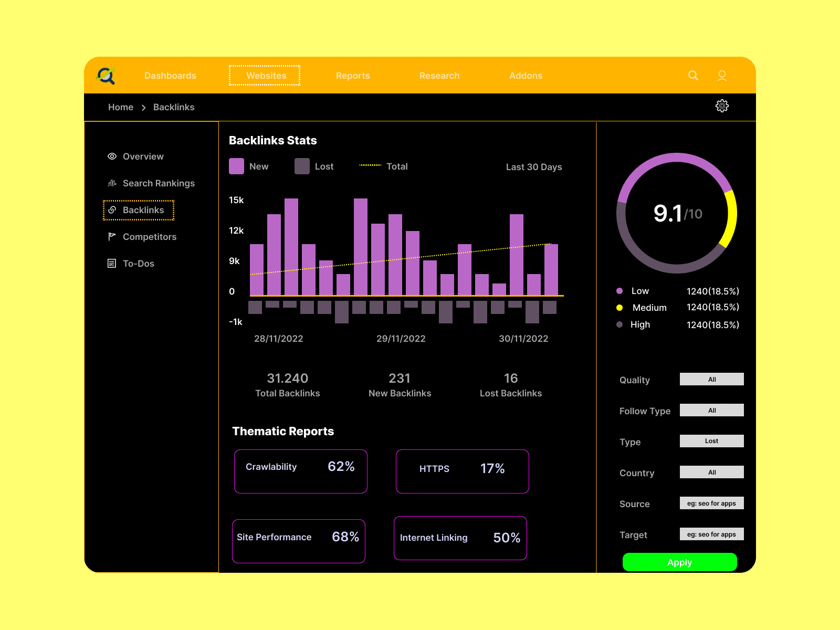Open settings via the gear icon
Screen dimensions: 840x630
[x=722, y=106]
